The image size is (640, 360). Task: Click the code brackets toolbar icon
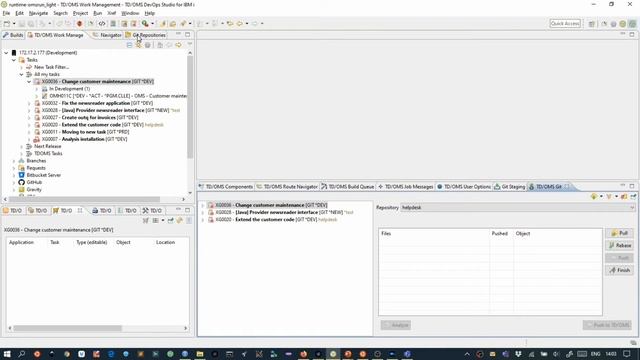[102, 23]
